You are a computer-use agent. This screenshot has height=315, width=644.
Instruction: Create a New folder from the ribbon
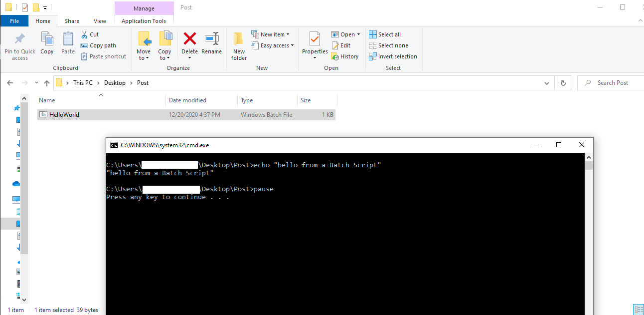[239, 46]
